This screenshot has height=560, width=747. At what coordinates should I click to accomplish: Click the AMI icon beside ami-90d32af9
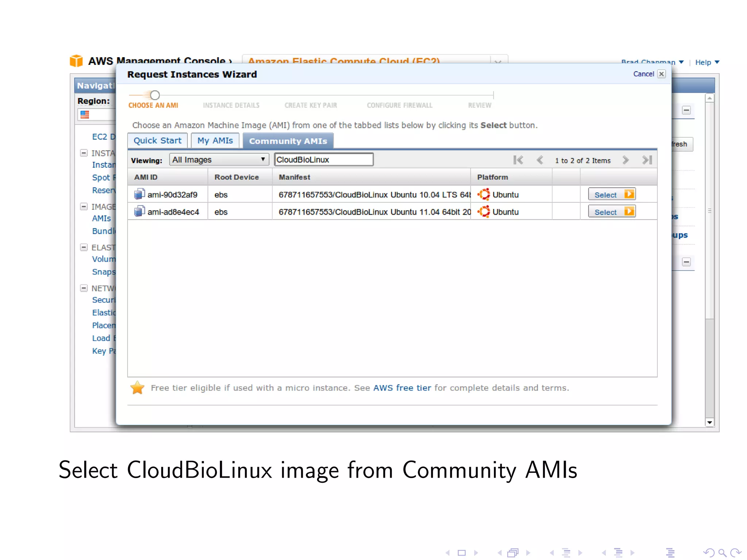[x=139, y=194]
